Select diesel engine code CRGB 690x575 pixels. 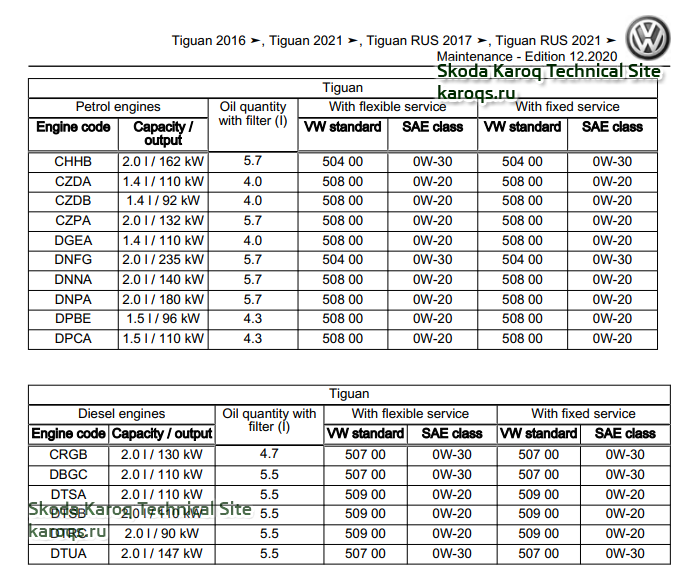pos(68,454)
